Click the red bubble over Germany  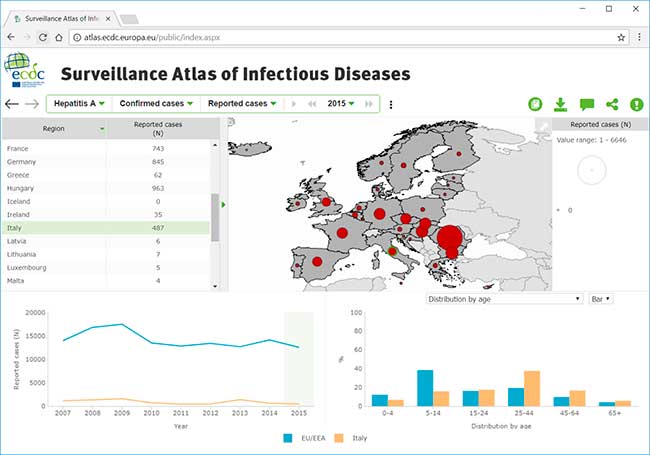click(x=379, y=214)
